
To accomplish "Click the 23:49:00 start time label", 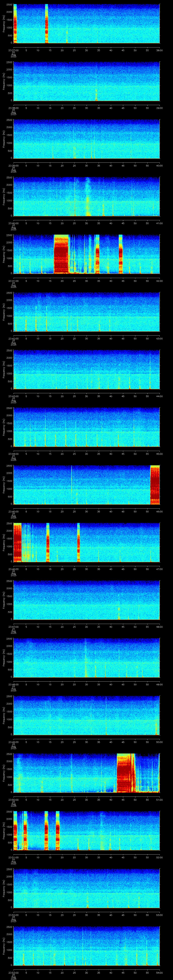I will (13, 742).
